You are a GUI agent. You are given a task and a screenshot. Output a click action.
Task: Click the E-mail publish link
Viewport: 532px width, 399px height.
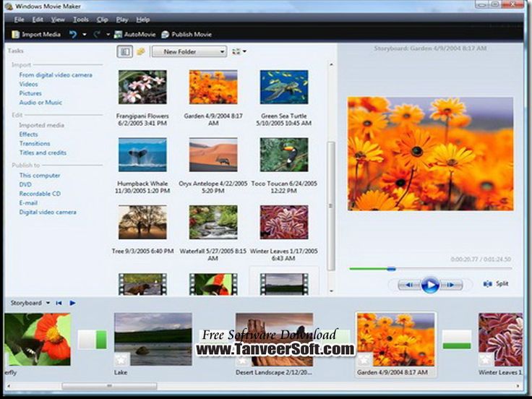[x=28, y=203]
